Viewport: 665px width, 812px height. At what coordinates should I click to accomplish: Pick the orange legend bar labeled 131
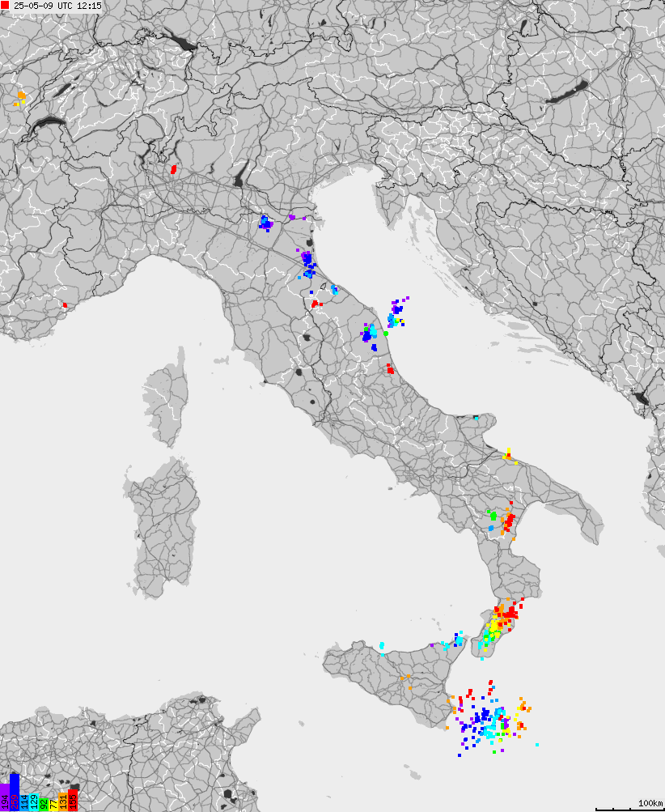pos(63,801)
